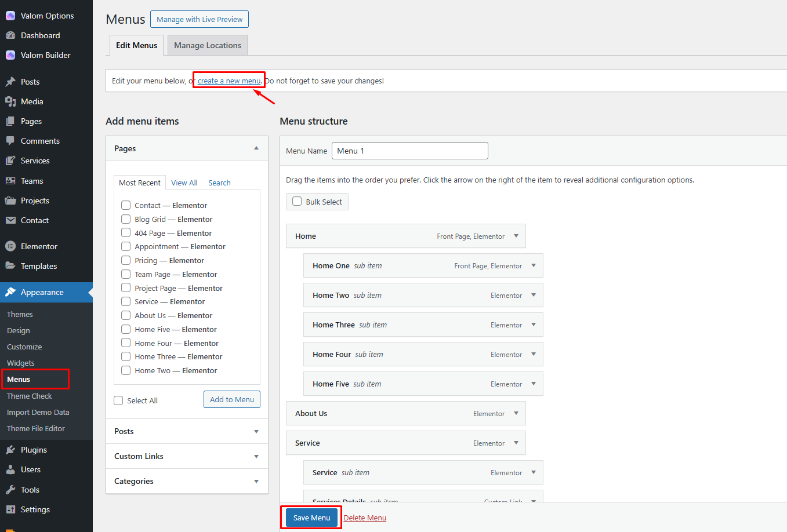This screenshot has height=532, width=787.
Task: Switch to the Manage Locations tab
Action: coord(207,45)
